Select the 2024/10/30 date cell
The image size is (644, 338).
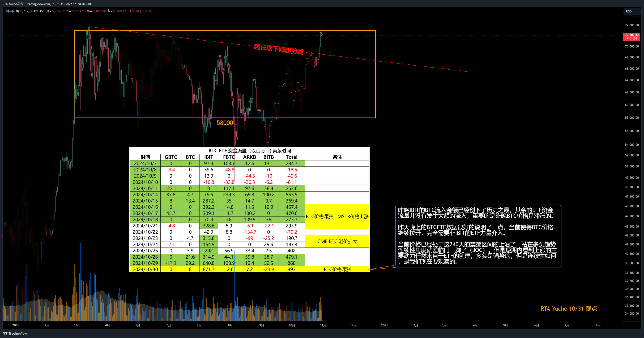pyautogui.click(x=145, y=269)
